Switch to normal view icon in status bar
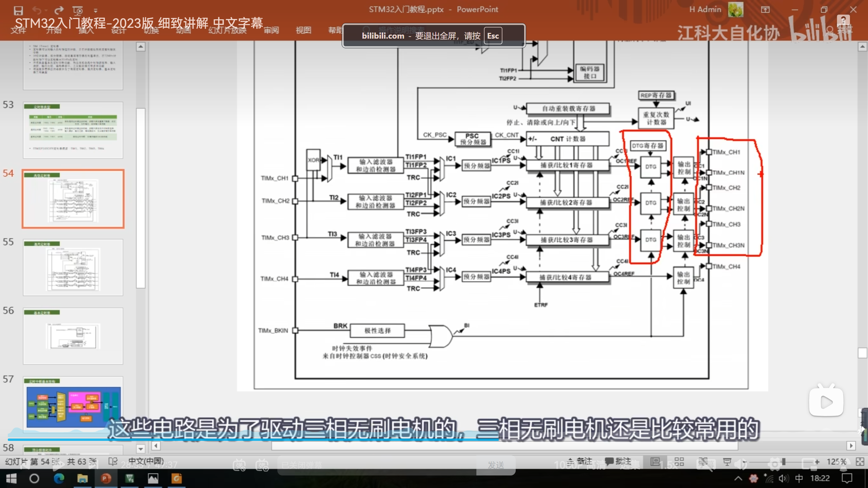Image resolution: width=868 pixels, height=488 pixels. [655, 462]
